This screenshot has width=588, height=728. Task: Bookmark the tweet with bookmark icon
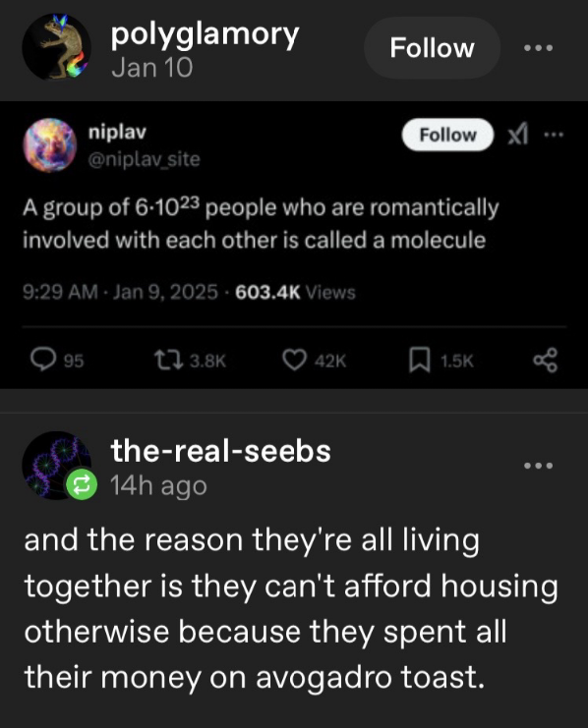pos(419,361)
